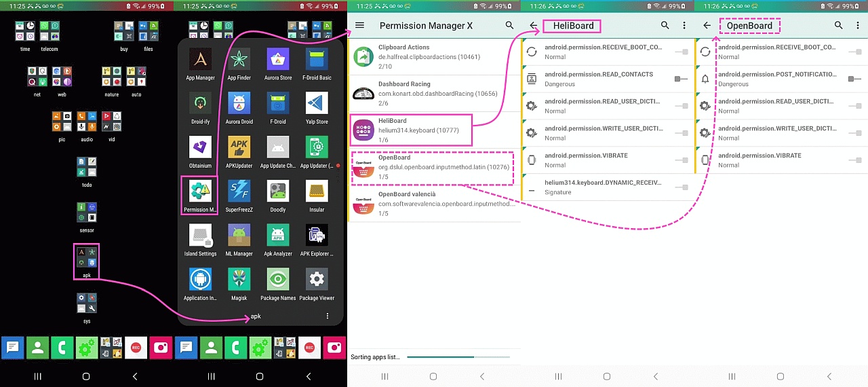Open APKUpdater app icon
This screenshot has height=387, width=868.
click(239, 147)
